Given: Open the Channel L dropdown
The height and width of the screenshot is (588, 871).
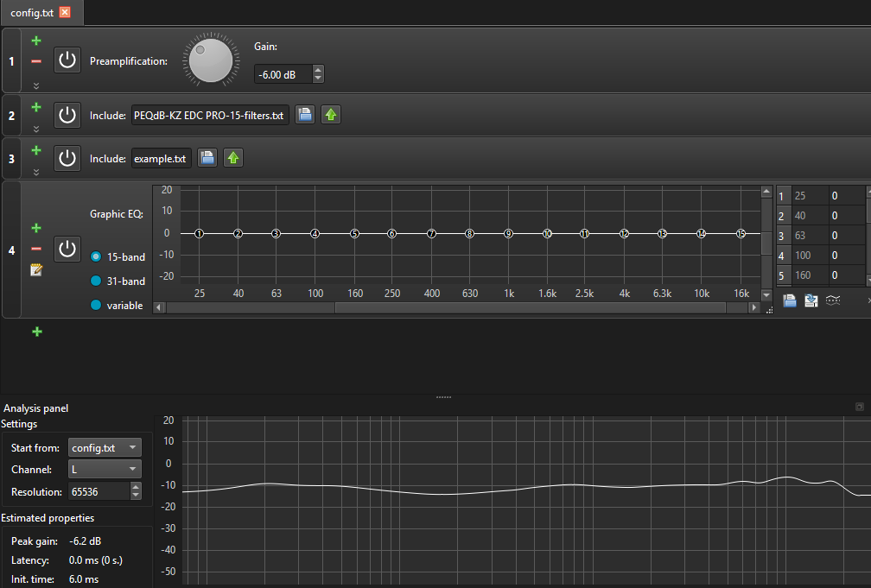Looking at the screenshot, I should (105, 469).
